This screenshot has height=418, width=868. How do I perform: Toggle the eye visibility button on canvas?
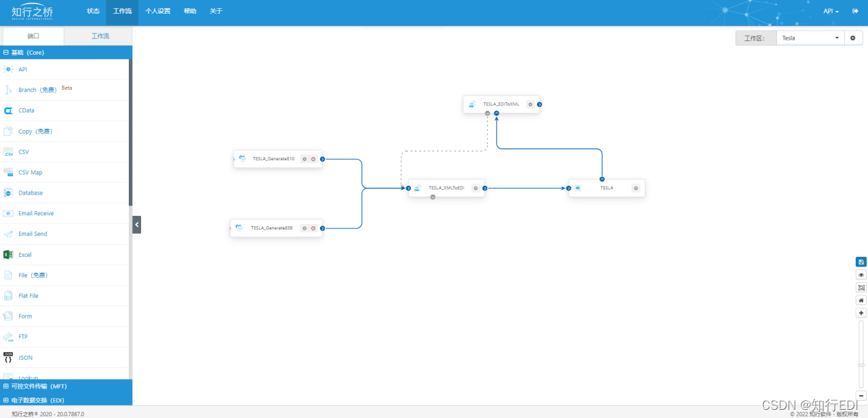tap(861, 275)
